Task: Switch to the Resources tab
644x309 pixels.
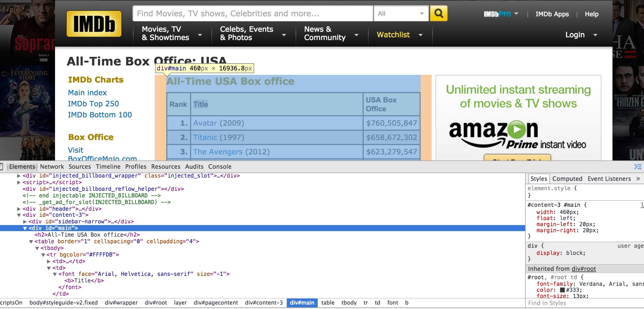Action: (x=166, y=167)
